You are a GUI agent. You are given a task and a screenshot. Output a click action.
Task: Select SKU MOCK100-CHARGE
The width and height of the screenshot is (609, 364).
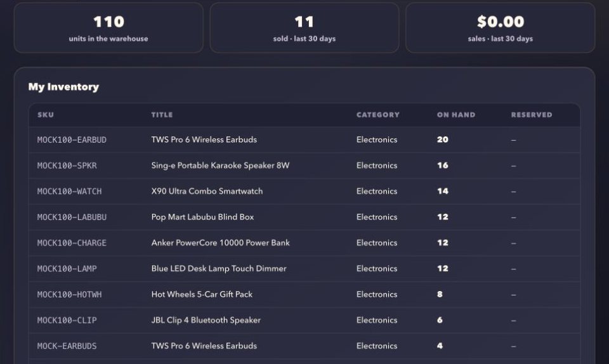pyautogui.click(x=72, y=243)
